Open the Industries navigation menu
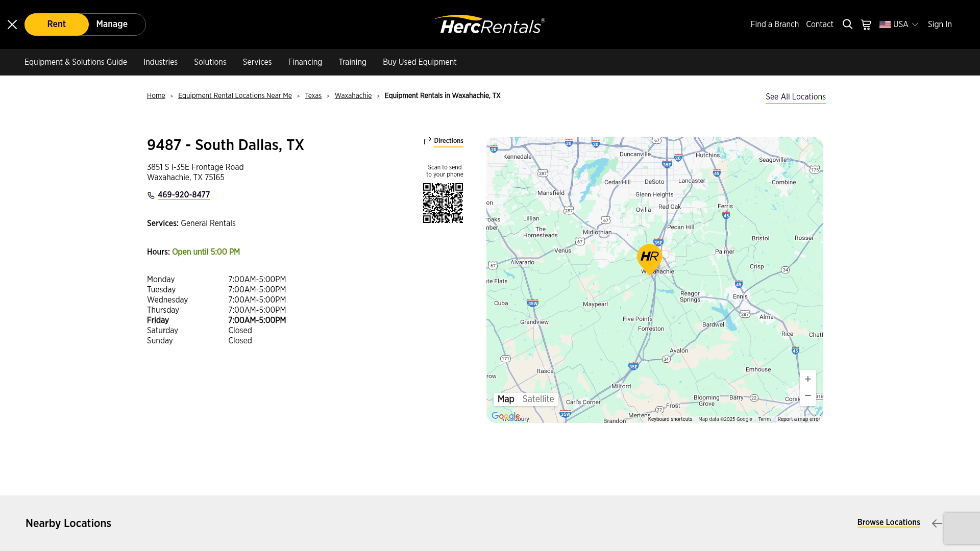This screenshot has height=551, width=980. (x=160, y=62)
